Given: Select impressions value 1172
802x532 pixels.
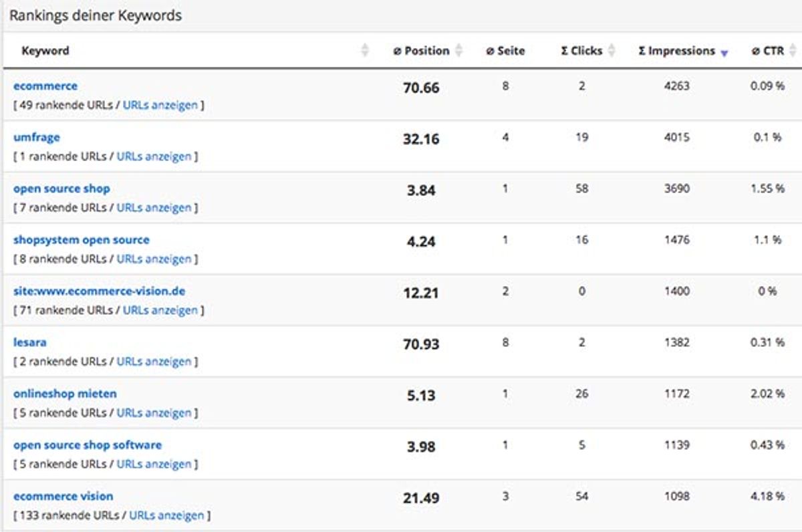Looking at the screenshot, I should pos(677,394).
